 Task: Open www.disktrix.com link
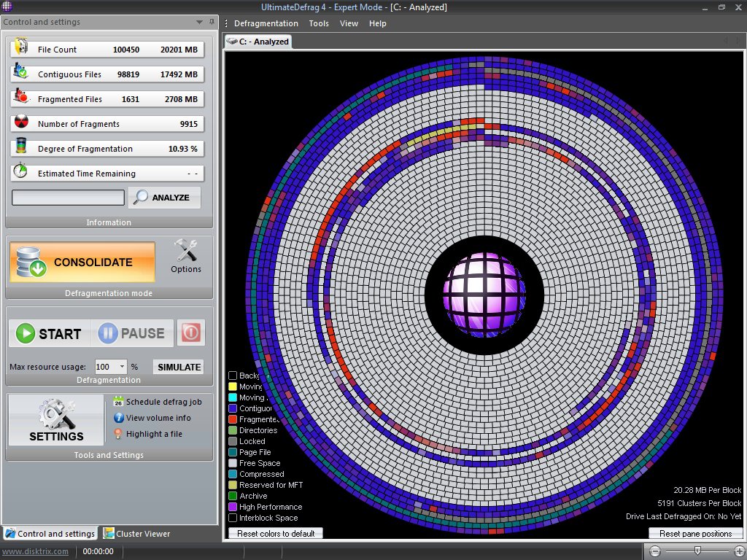coord(35,551)
